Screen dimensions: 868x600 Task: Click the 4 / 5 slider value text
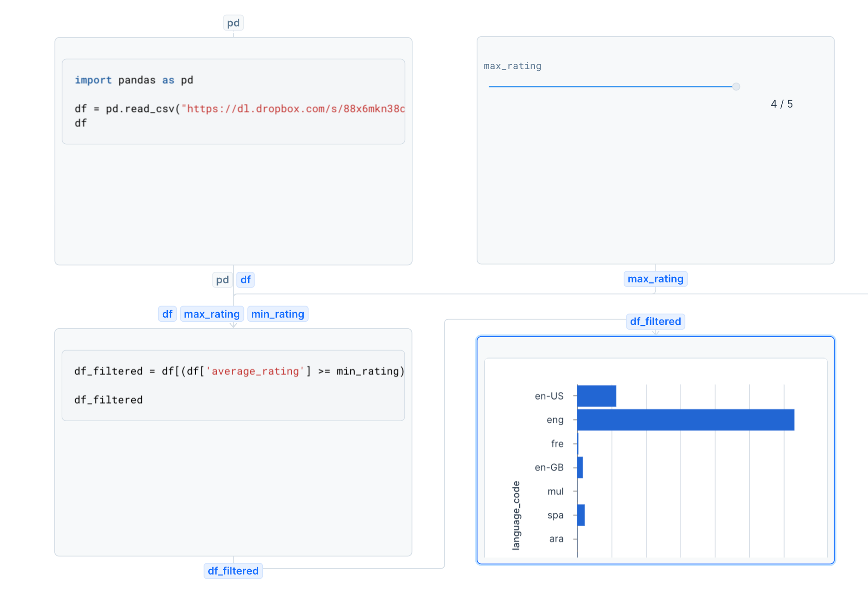(781, 104)
